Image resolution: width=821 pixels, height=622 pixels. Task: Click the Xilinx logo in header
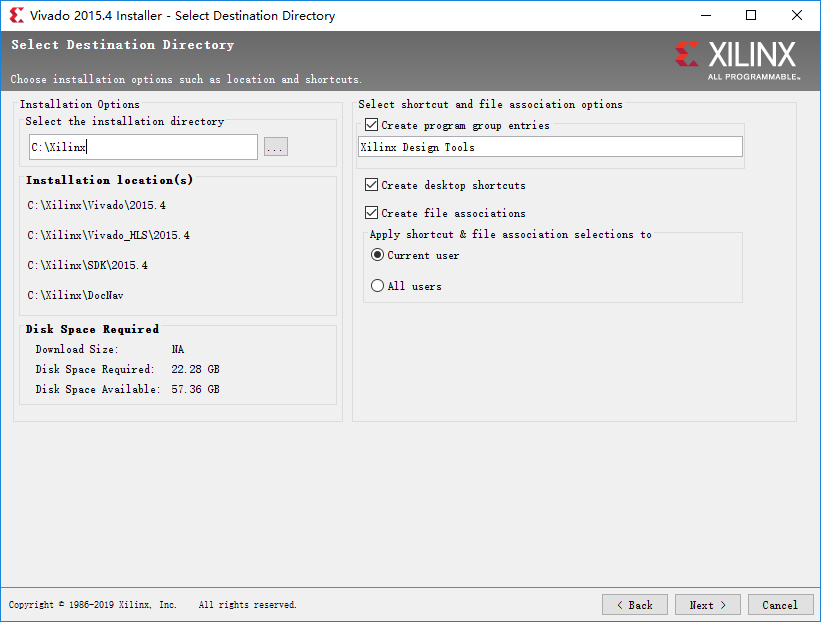click(737, 60)
